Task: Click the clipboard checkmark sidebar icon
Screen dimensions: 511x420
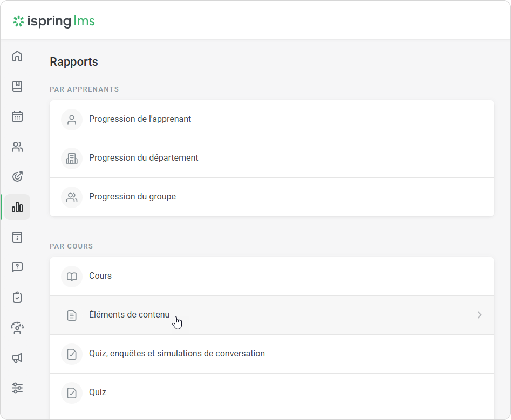Action: (x=17, y=298)
